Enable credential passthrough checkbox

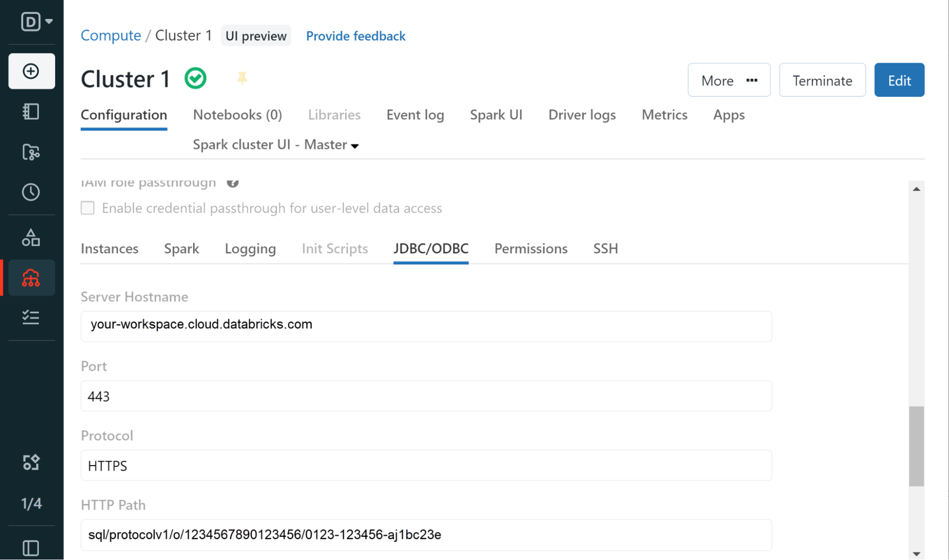pyautogui.click(x=88, y=208)
